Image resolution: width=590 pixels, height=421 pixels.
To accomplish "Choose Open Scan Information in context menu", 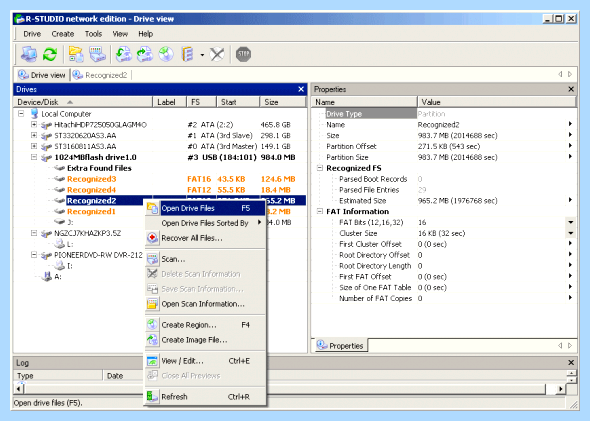I will pyautogui.click(x=205, y=304).
